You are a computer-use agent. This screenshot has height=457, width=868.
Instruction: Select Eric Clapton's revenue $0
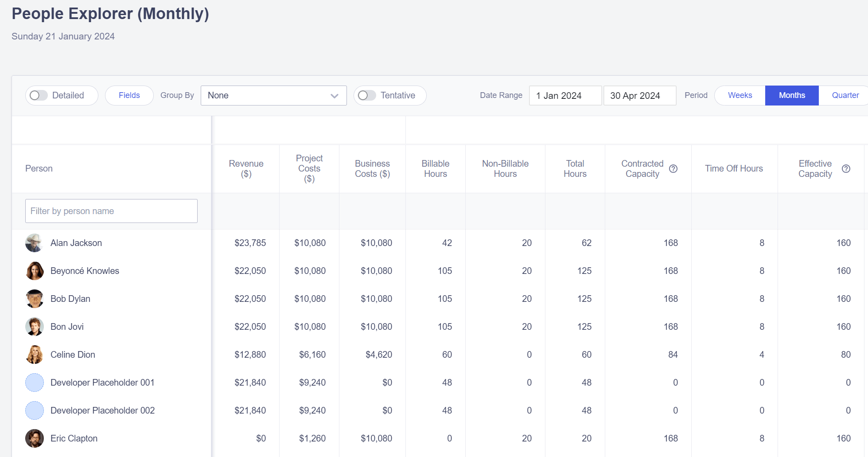point(261,438)
